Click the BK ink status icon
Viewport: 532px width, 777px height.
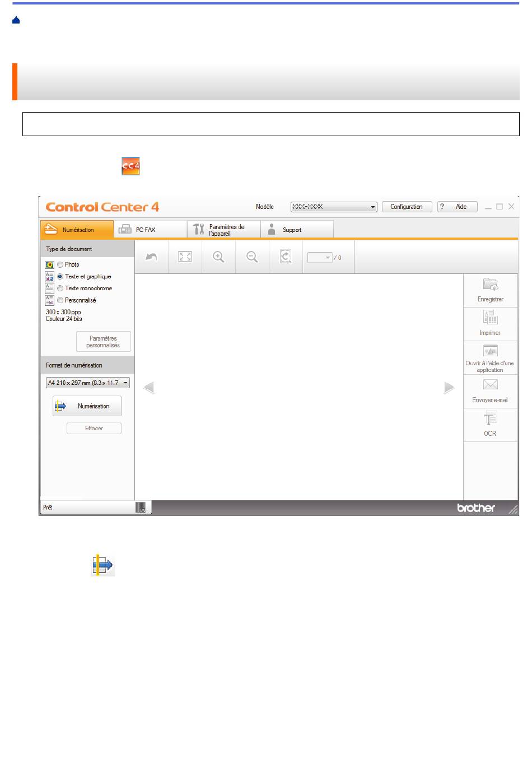[x=141, y=508]
